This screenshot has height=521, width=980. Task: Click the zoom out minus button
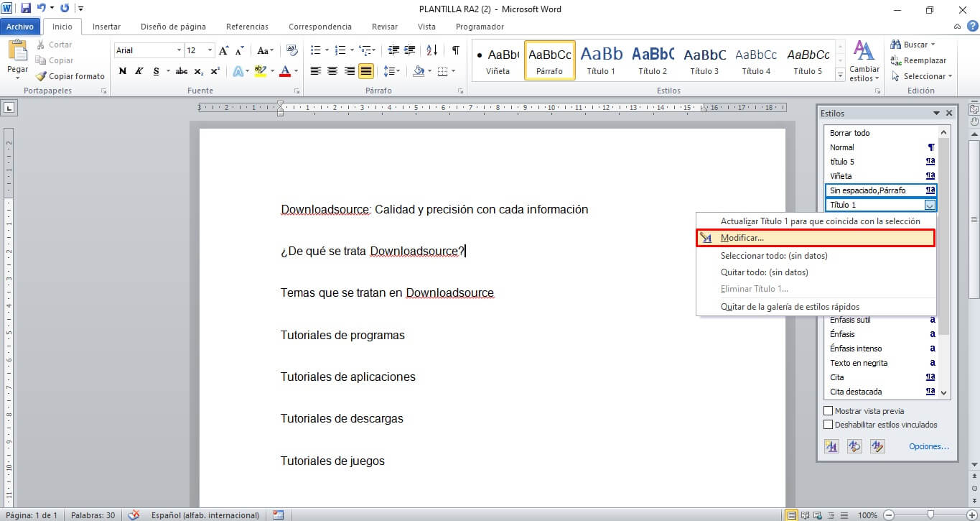[x=890, y=515]
